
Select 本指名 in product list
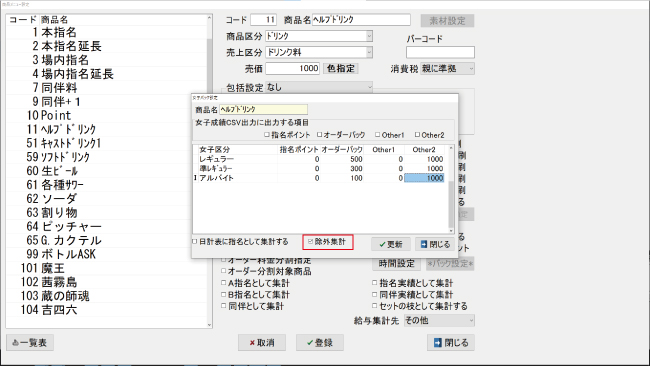point(107,32)
